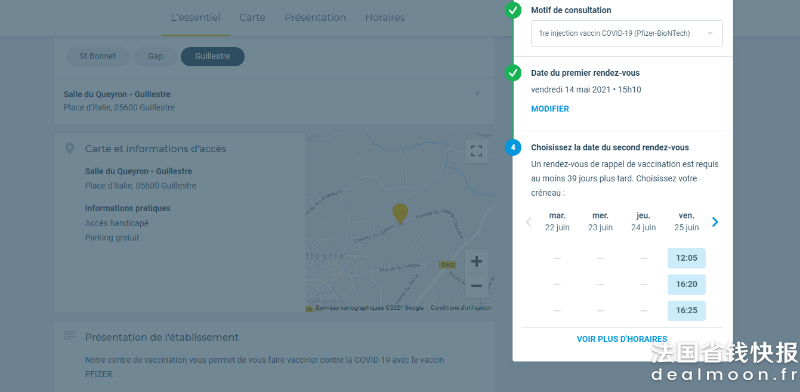Open the Présentation tab
Image resolution: width=800 pixels, height=392 pixels.
315,18
